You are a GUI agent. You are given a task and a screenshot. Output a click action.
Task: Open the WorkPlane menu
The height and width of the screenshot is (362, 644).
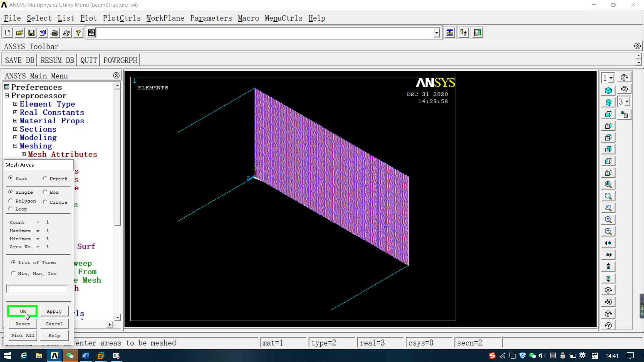click(165, 18)
